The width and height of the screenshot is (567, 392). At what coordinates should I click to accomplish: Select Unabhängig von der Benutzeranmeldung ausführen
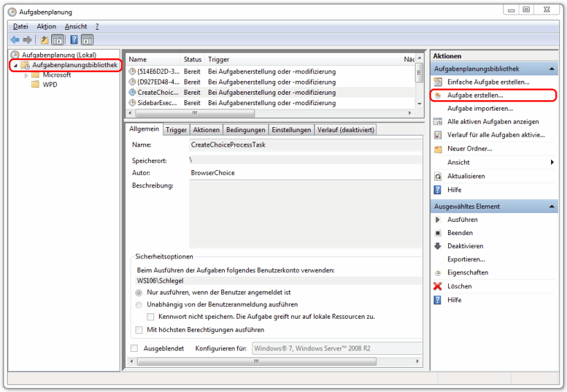point(138,305)
